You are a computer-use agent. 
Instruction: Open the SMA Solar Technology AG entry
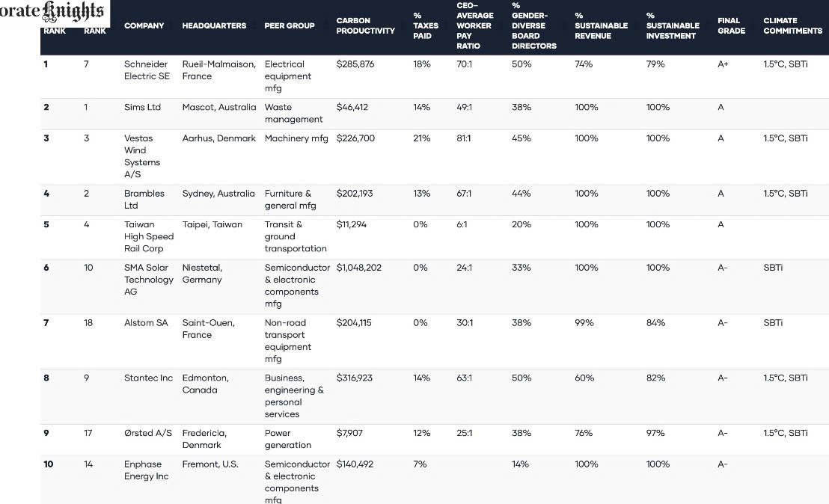click(148, 280)
